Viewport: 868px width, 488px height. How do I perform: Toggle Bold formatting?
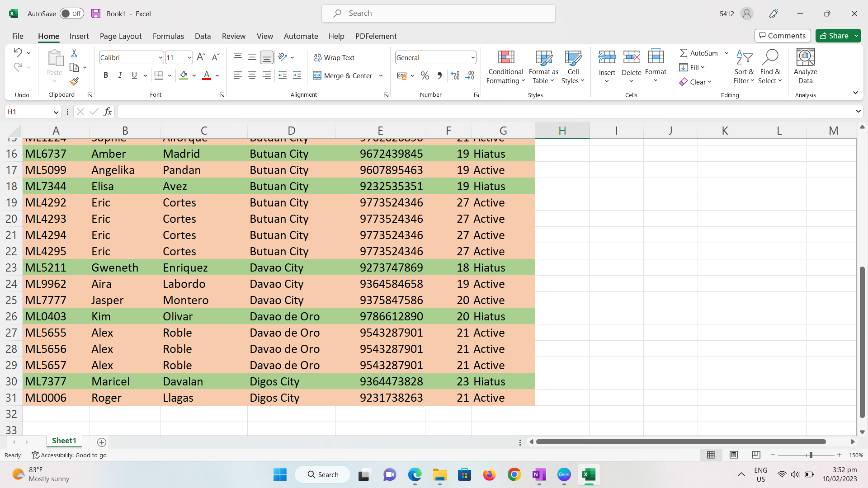(x=106, y=75)
